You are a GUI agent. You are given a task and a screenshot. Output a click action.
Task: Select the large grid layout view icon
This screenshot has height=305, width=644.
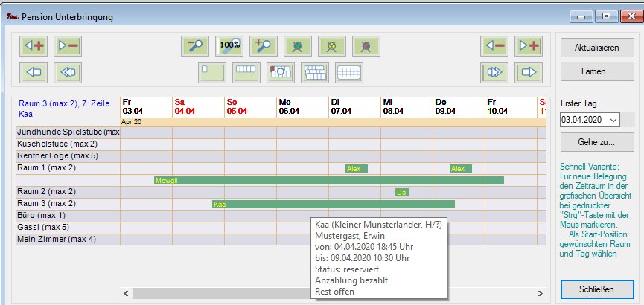349,73
